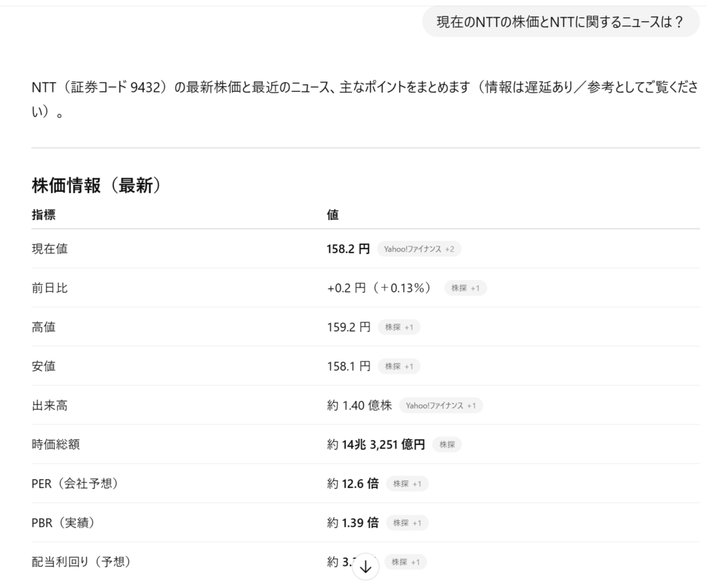Click the 値 column header

coord(333,215)
